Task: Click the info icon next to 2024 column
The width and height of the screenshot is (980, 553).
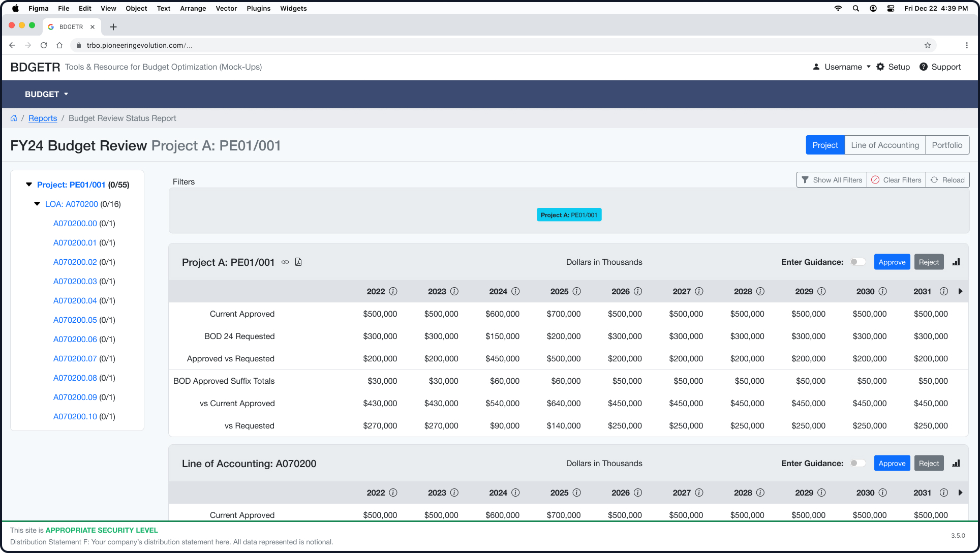Action: (515, 291)
